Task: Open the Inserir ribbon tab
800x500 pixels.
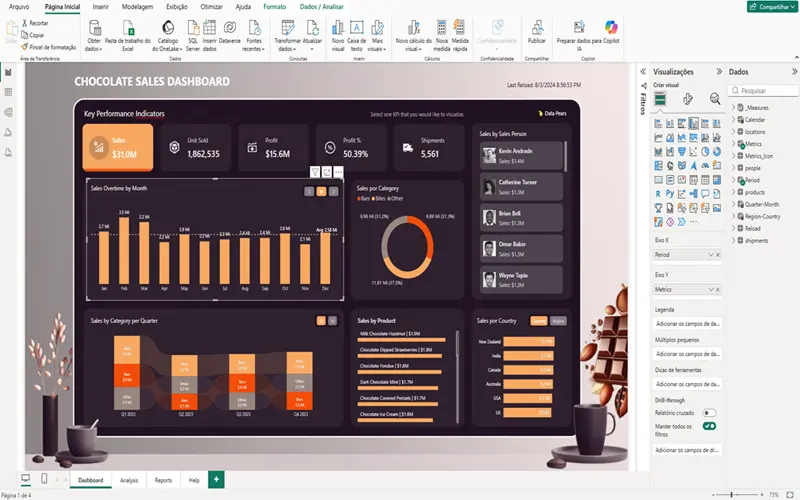Action: pos(101,7)
